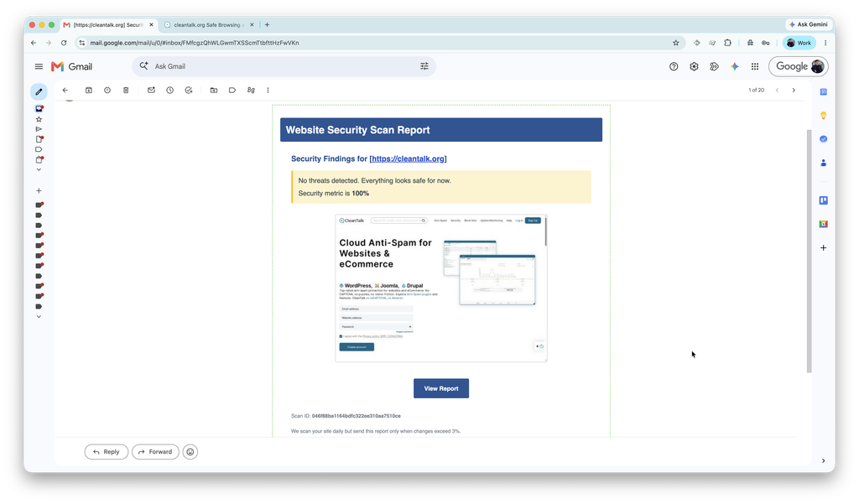859x504 pixels.
Task: Bookmark this page with the star
Action: (676, 43)
